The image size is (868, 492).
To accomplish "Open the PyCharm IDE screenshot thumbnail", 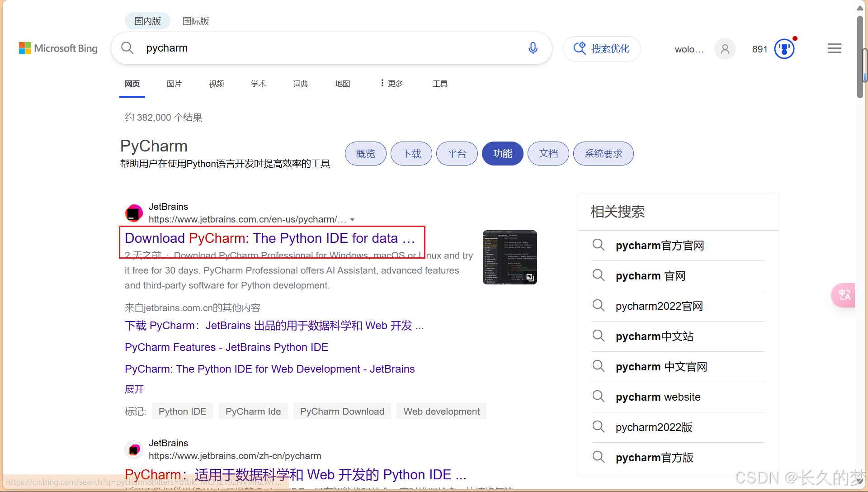I will 509,257.
